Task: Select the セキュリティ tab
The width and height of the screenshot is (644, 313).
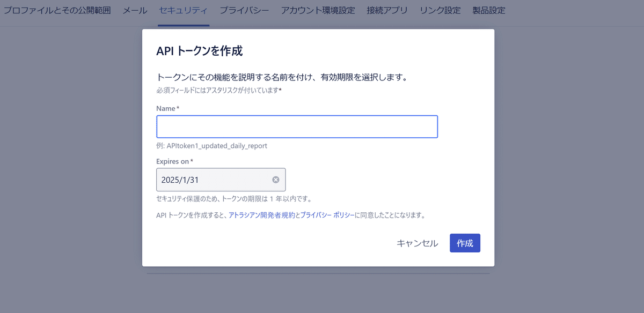Action: click(184, 10)
